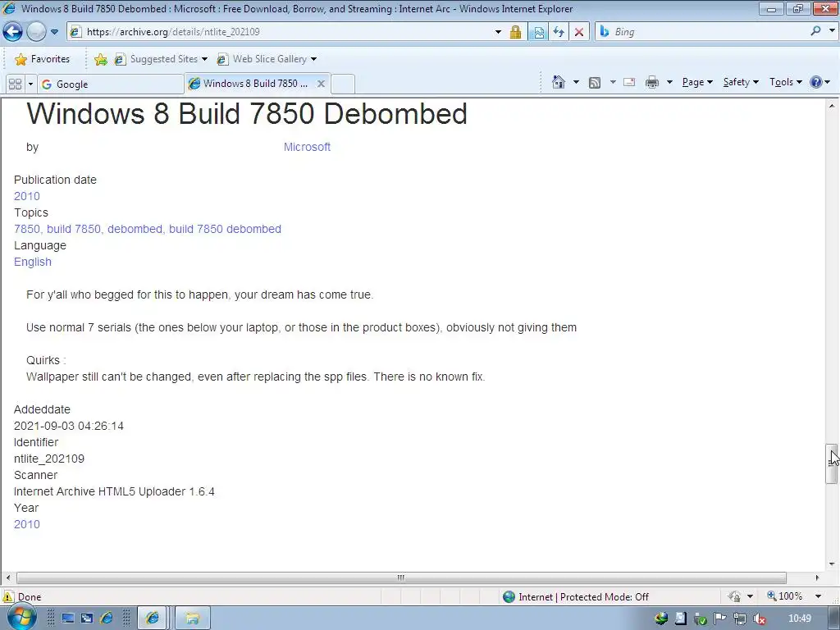Screen dimensions: 840x630
Task: Click the 2010 link under Year
Action: click(x=27, y=524)
